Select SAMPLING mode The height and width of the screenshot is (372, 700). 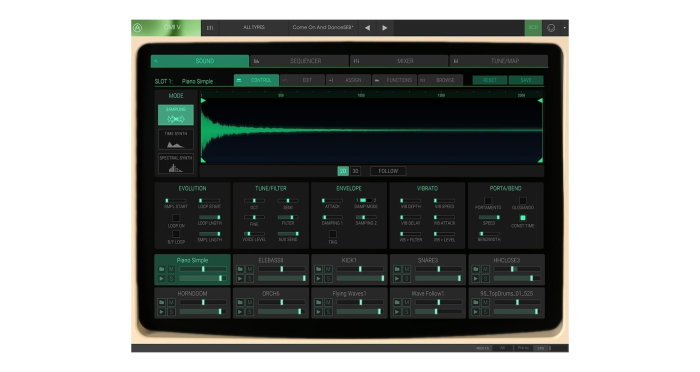coord(176,115)
